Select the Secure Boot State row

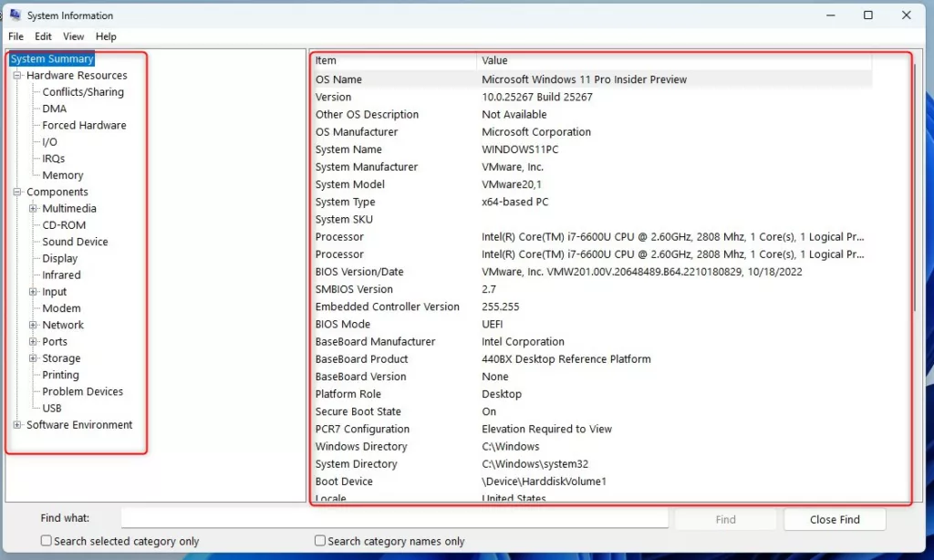click(x=592, y=411)
